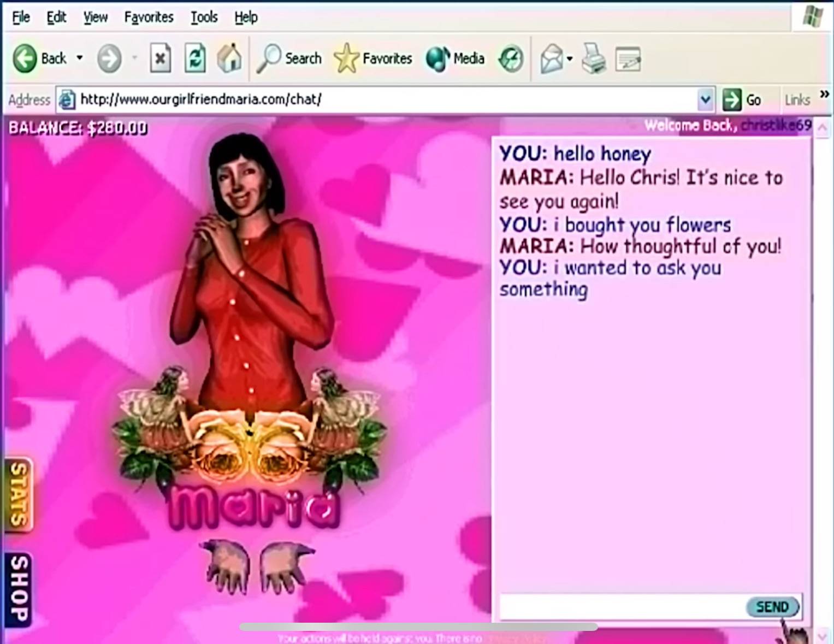Open the File menu

21,17
